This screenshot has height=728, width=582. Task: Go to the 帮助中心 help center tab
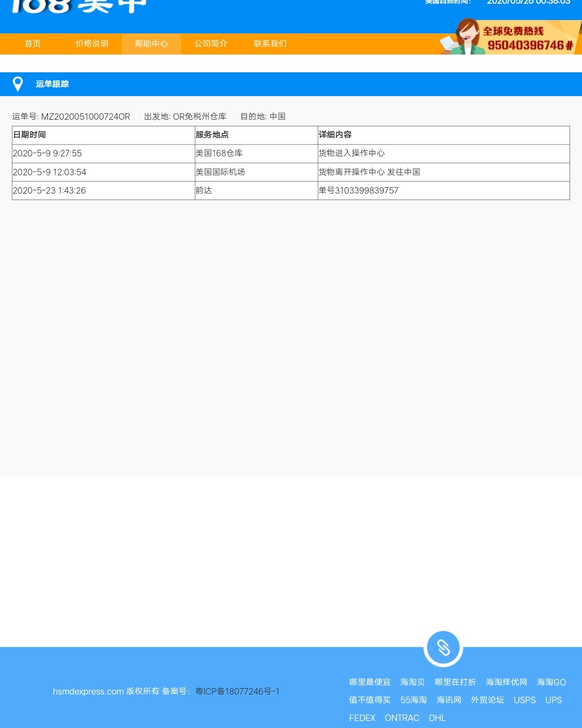[x=151, y=44]
